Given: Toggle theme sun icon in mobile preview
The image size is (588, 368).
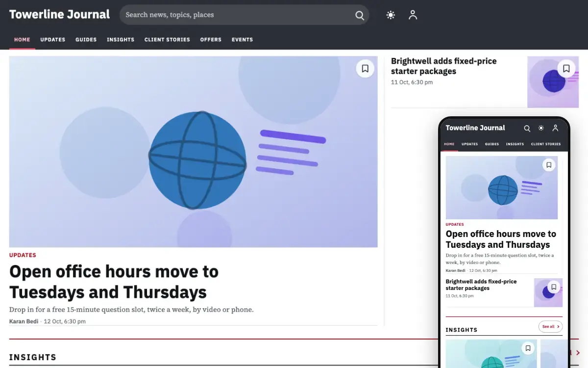Looking at the screenshot, I should pos(541,128).
